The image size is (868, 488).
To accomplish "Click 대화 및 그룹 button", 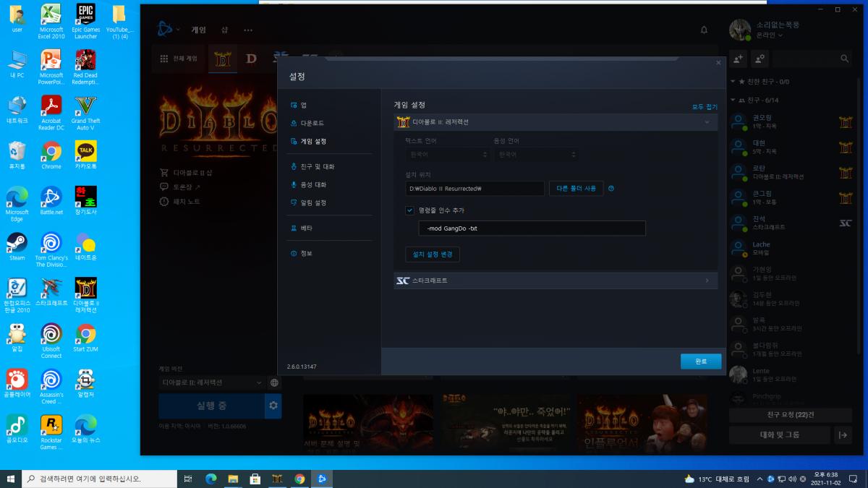I will (779, 435).
